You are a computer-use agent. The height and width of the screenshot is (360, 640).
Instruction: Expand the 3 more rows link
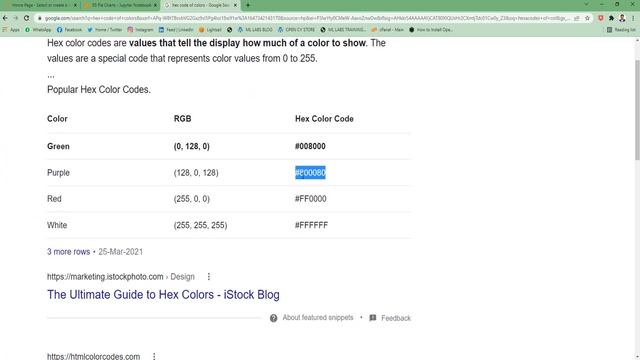point(69,252)
